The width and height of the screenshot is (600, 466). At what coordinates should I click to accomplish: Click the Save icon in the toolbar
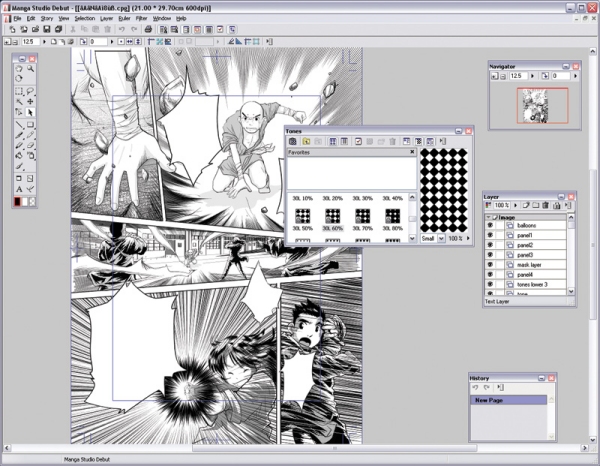tap(47, 29)
